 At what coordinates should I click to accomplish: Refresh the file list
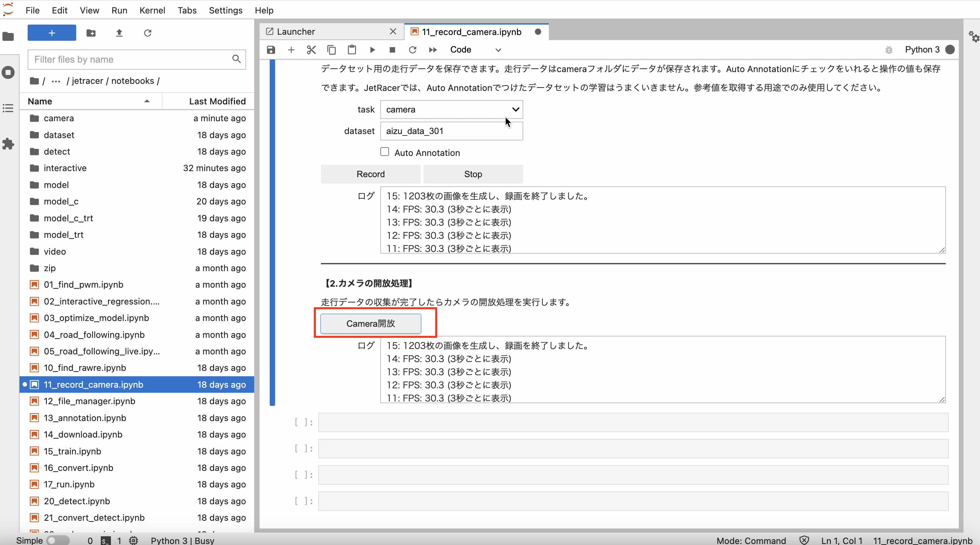(148, 33)
